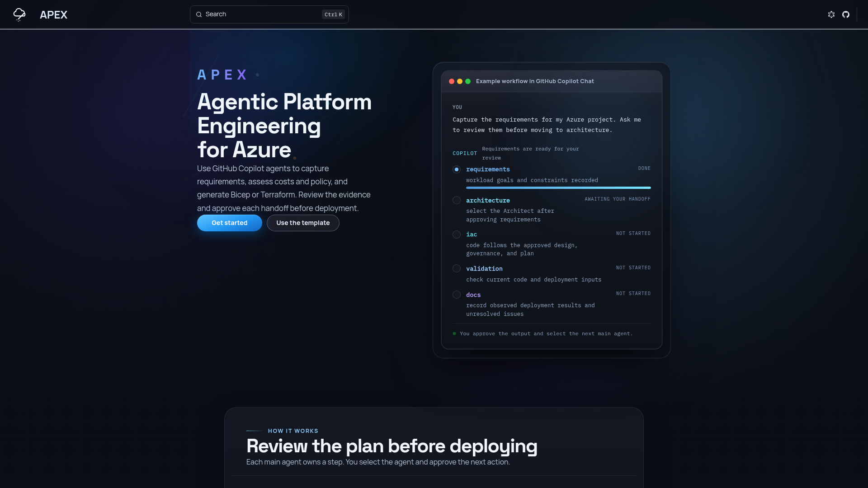Click 'NOT STARTED' status in the docs row
Viewport: 868px width, 488px height.
[633, 293]
